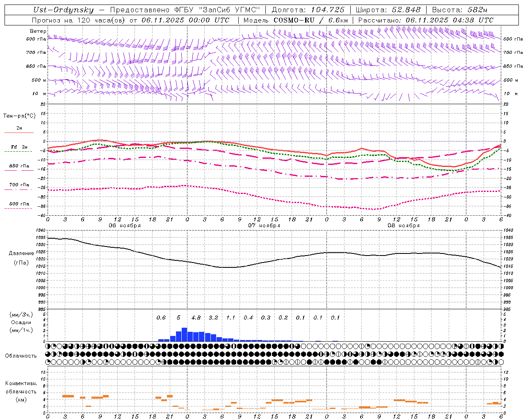525x420 pixels.
Task: Select the '(мм/1ч.)' precipitation unit label
Action: (21, 330)
